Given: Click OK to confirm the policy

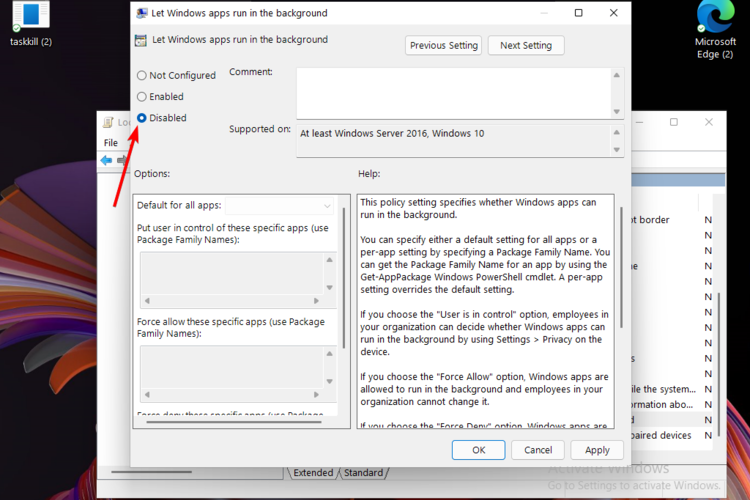Looking at the screenshot, I should 478,450.
